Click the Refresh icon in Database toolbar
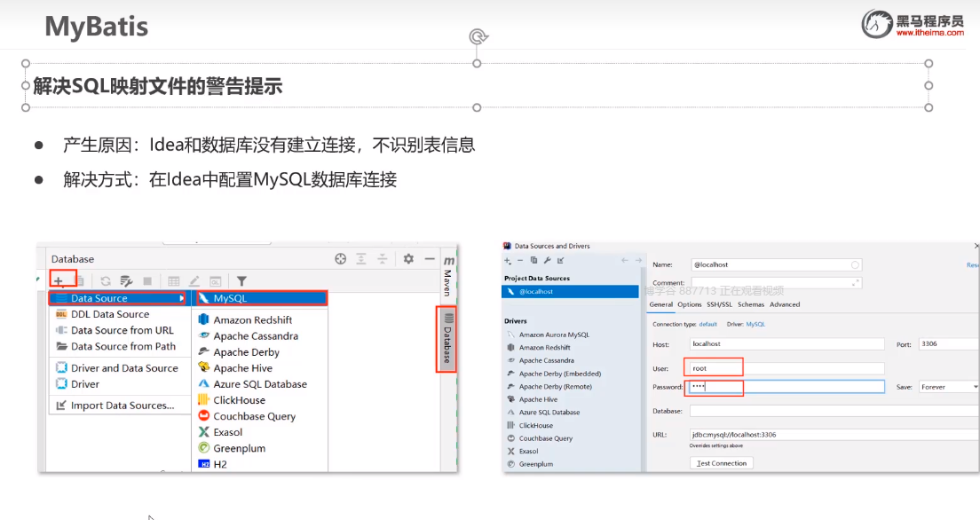 click(x=106, y=281)
